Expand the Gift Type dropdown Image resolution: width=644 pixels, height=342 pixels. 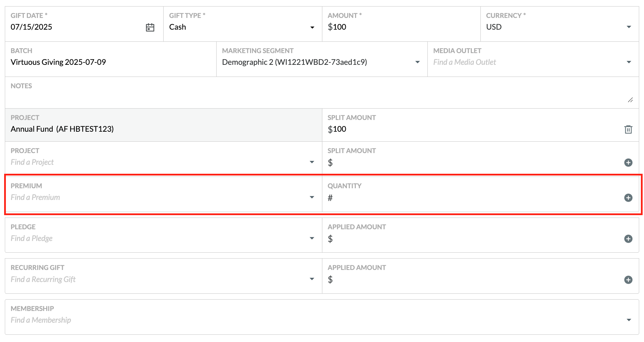point(312,28)
